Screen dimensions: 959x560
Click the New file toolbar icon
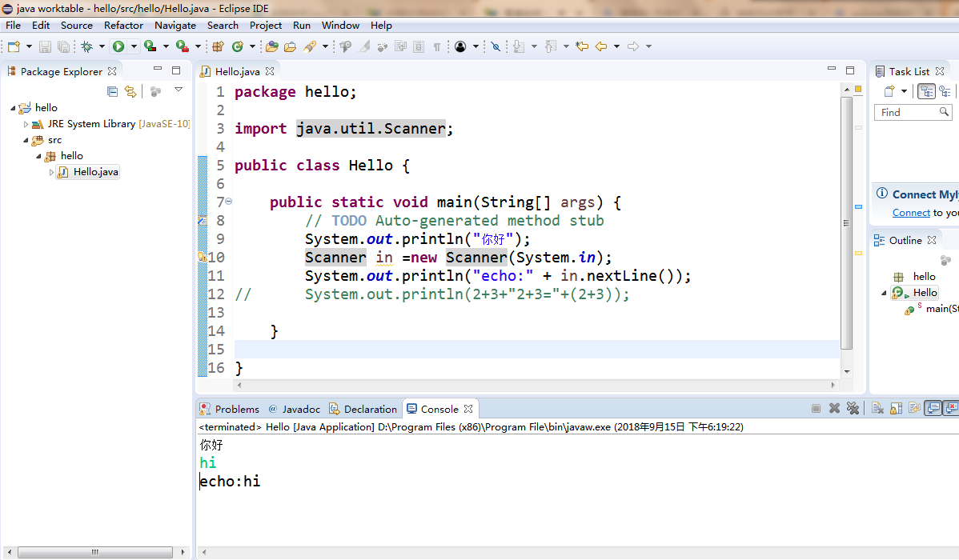14,46
